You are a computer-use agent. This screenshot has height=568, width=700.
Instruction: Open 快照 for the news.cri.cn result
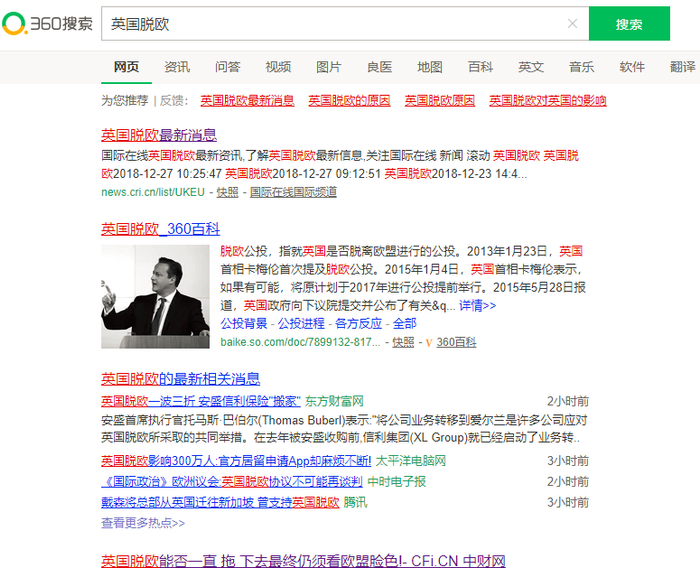(x=227, y=192)
